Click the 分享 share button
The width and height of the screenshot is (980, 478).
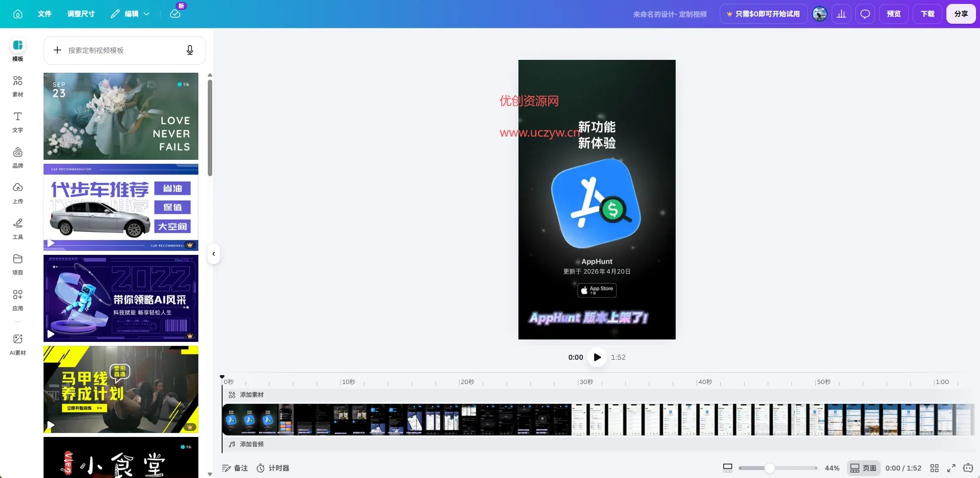click(961, 14)
